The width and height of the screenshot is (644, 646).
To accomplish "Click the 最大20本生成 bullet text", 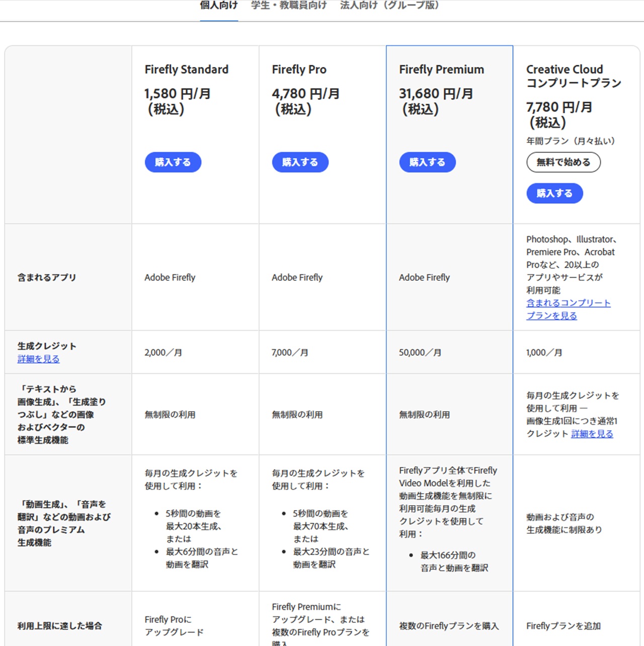I will click(194, 526).
